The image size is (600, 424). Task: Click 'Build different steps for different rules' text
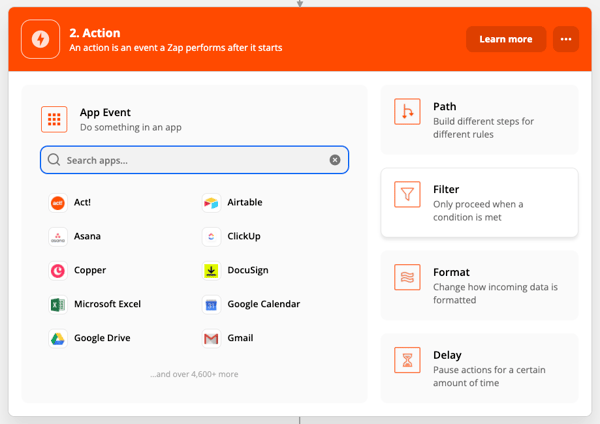point(483,128)
